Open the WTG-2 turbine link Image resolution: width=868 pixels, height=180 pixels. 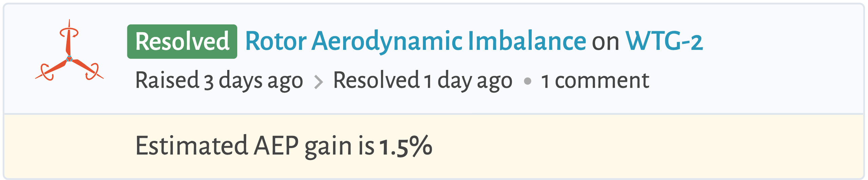664,41
